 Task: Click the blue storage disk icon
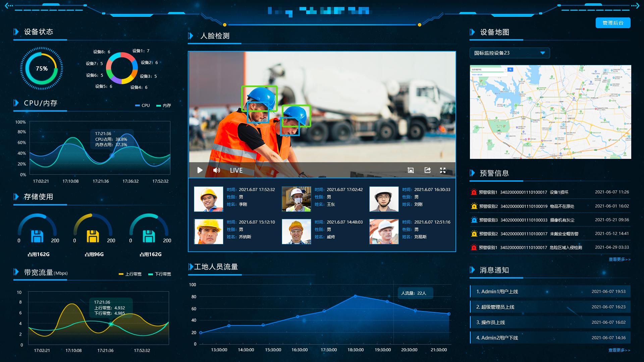37,236
